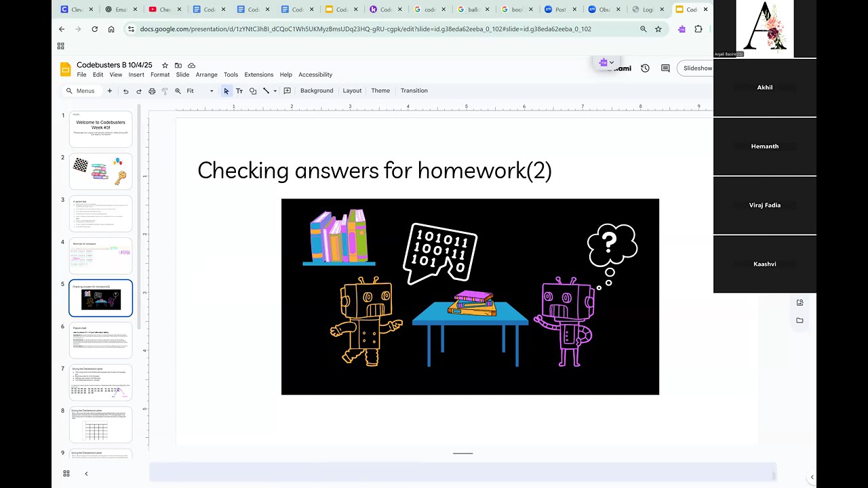
Task: Undo the last action
Action: (x=125, y=91)
